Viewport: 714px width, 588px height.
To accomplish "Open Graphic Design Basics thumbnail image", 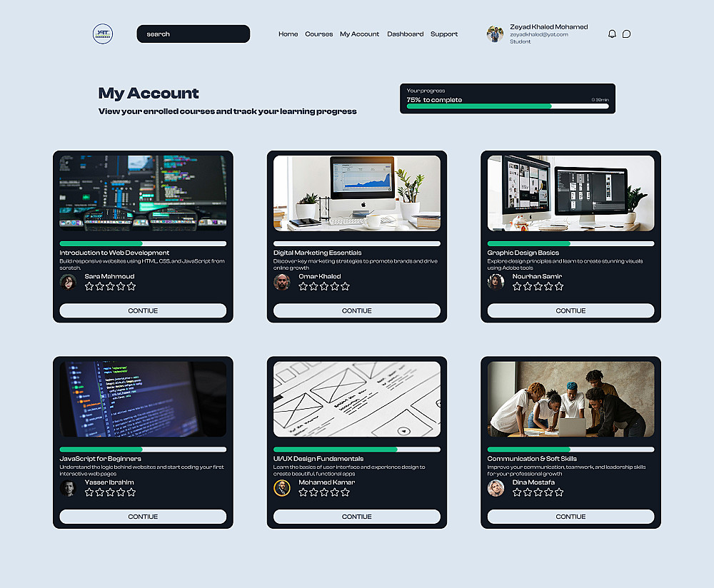I will click(x=570, y=193).
